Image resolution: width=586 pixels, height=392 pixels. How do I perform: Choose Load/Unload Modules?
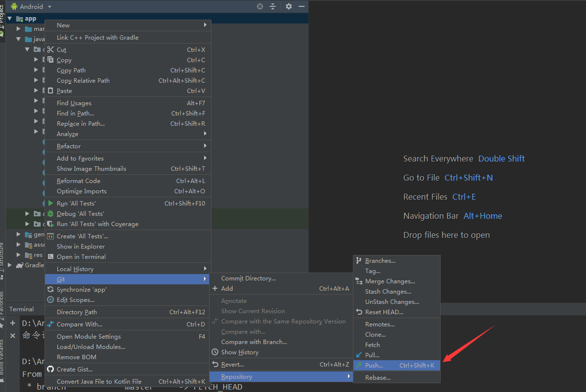(128, 347)
